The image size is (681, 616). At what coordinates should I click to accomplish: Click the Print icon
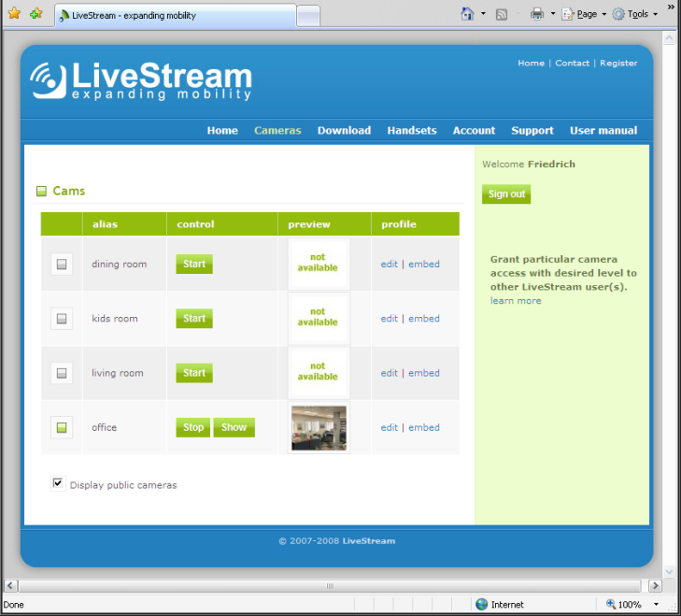point(537,14)
